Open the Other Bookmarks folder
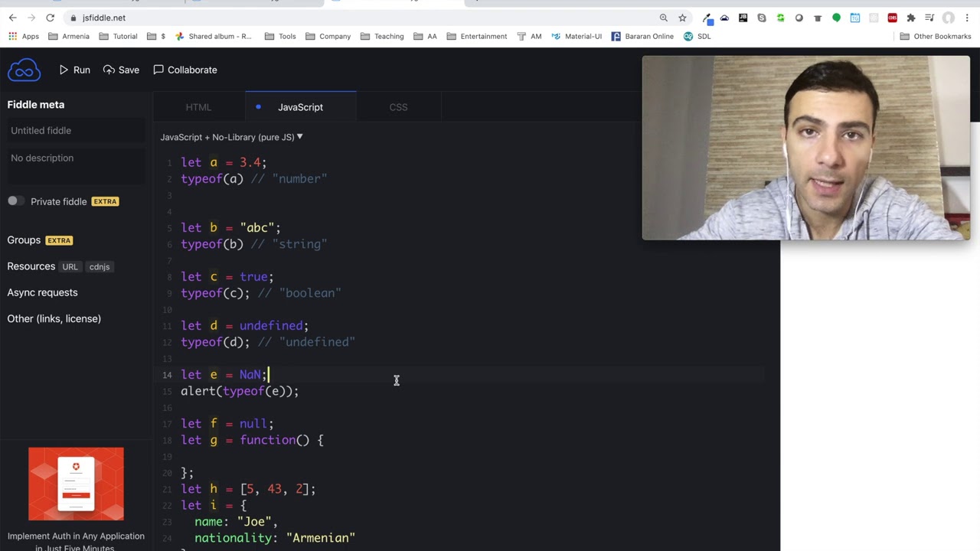The image size is (980, 551). click(935, 36)
